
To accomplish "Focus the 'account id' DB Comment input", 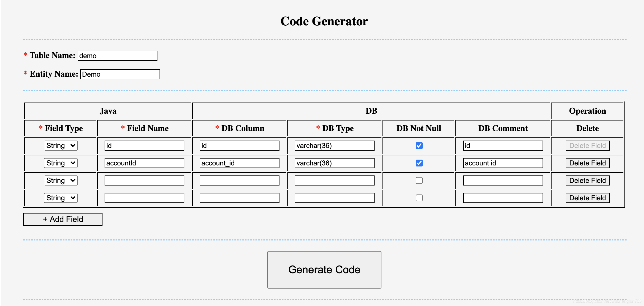I will 503,163.
